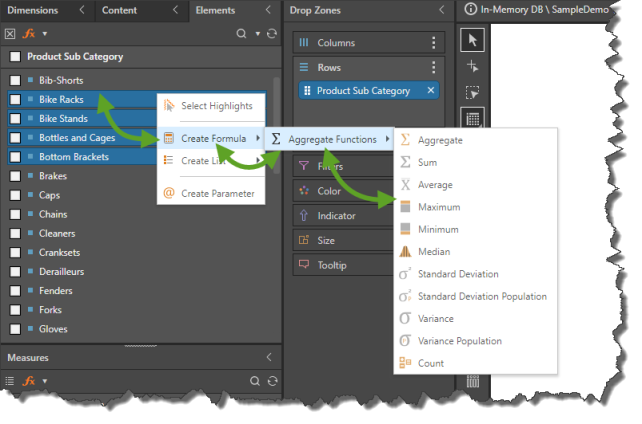Check the Bib-Shorts checkbox

(15, 80)
